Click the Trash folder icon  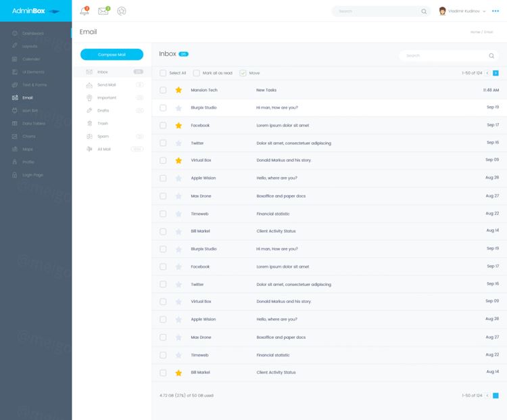(89, 123)
